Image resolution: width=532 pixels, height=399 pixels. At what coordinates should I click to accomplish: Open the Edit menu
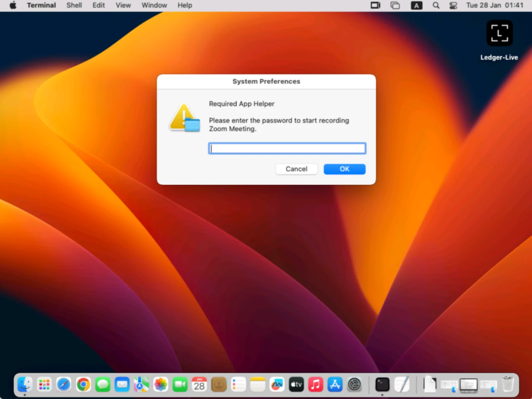coord(99,5)
